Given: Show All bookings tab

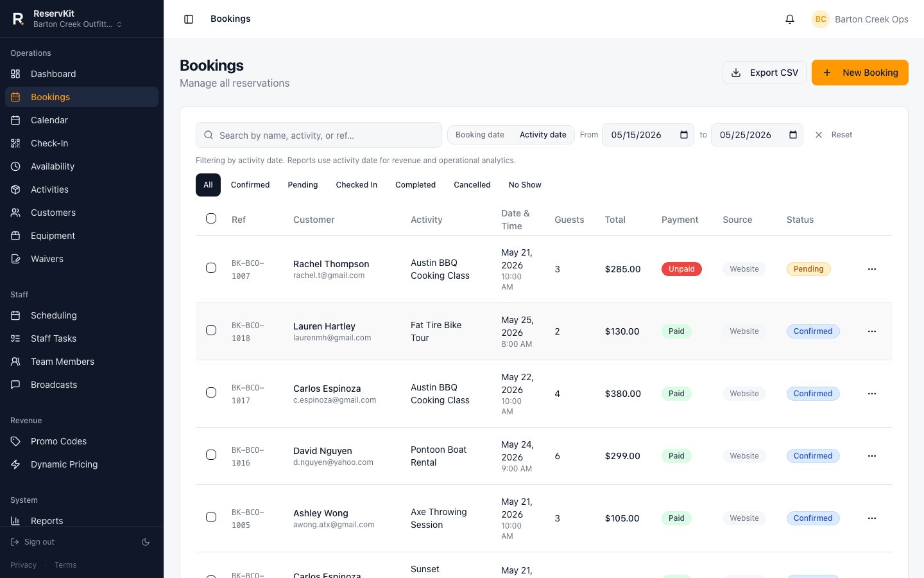Looking at the screenshot, I should [x=208, y=185].
